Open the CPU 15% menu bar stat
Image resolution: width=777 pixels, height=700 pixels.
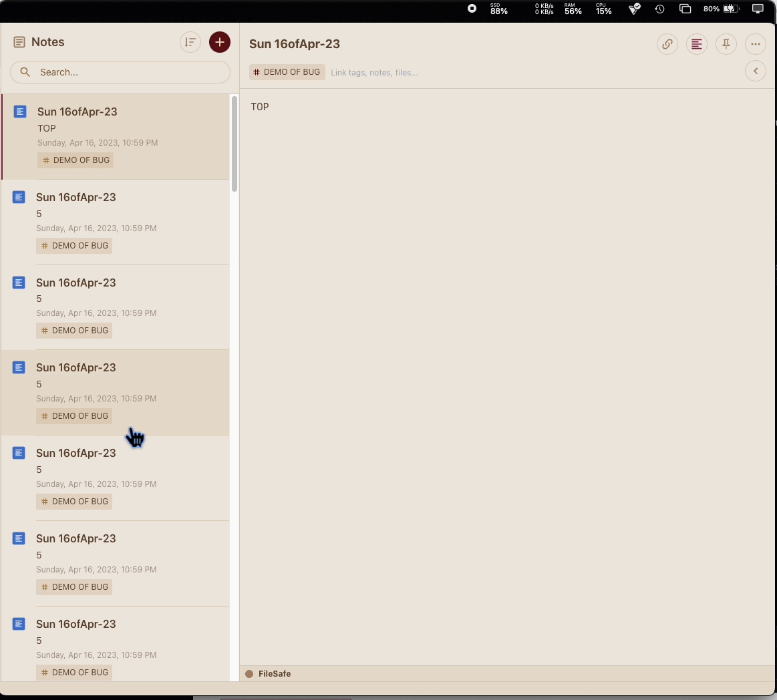(603, 9)
